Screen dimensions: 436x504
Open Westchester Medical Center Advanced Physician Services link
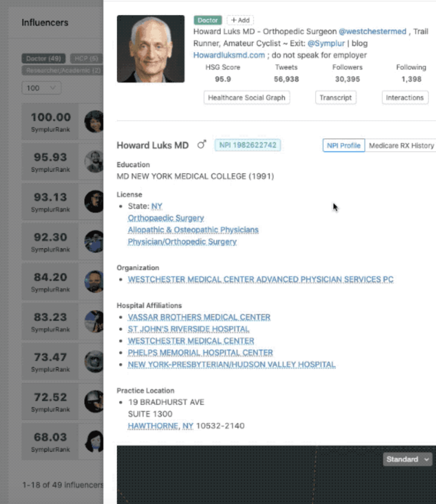(260, 279)
